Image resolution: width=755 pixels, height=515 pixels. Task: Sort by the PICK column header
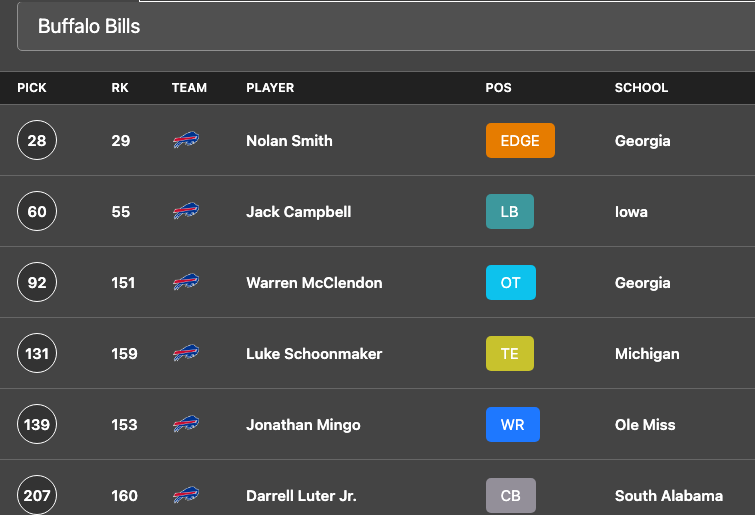pos(32,88)
